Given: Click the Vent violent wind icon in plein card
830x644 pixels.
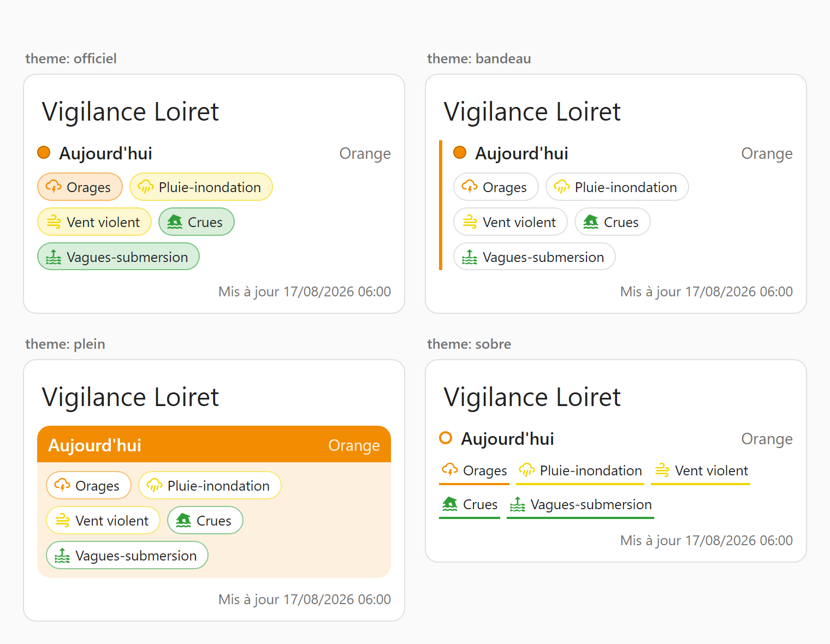Looking at the screenshot, I should (62, 521).
